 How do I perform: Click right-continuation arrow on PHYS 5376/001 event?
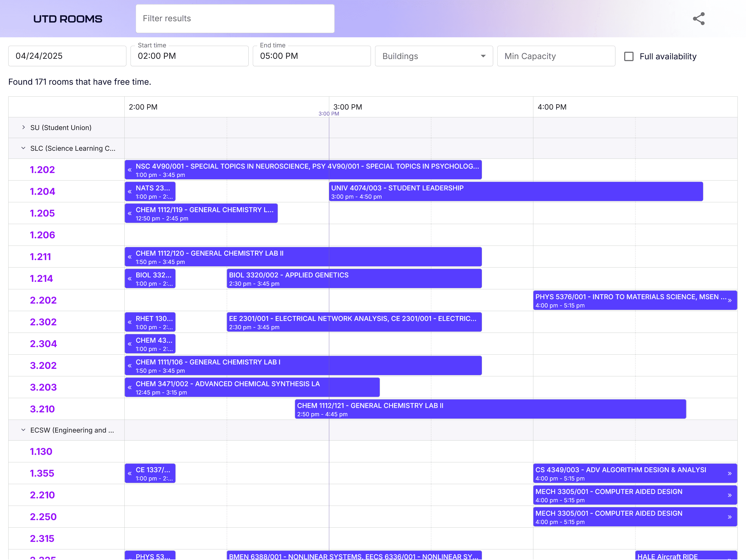coord(729,300)
